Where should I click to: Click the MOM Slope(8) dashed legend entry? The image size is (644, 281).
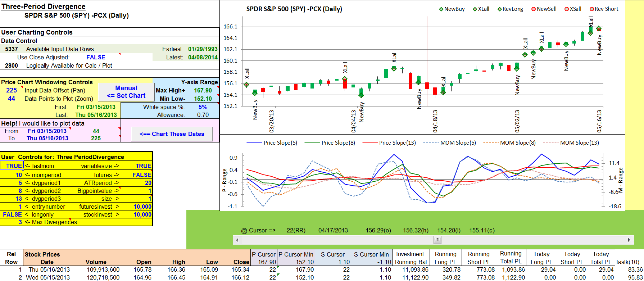coord(509,143)
